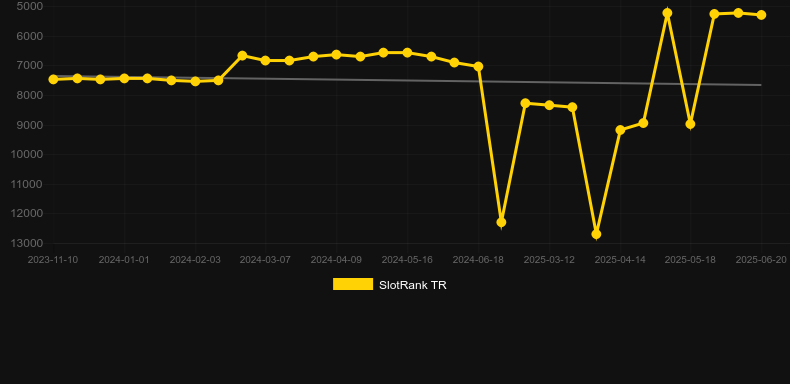Click the 2025-06-20 x-axis date label
The width and height of the screenshot is (790, 384).
761,260
